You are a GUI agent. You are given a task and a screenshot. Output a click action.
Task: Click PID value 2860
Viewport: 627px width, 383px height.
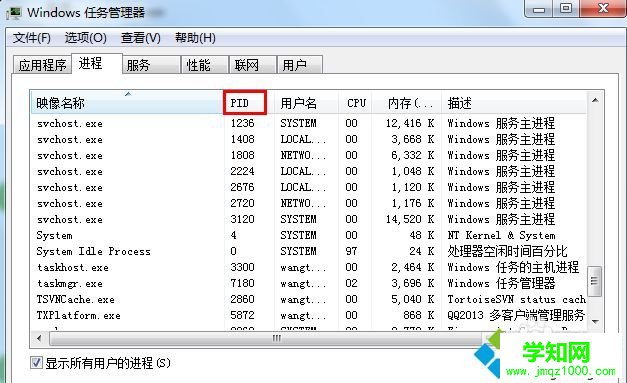(242, 299)
